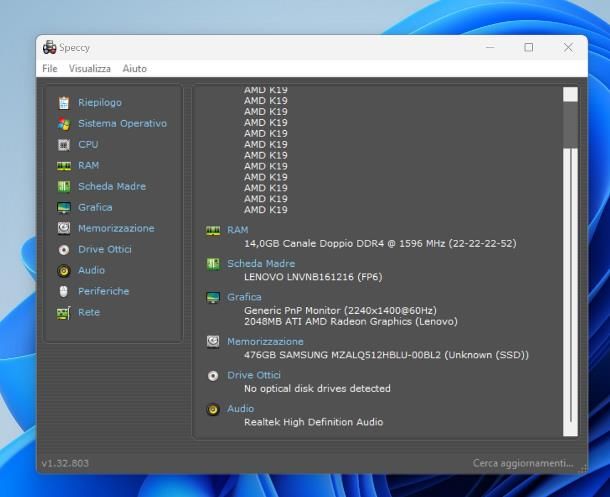Select Riepilogo in the sidebar
The image size is (610, 497).
coord(100,103)
